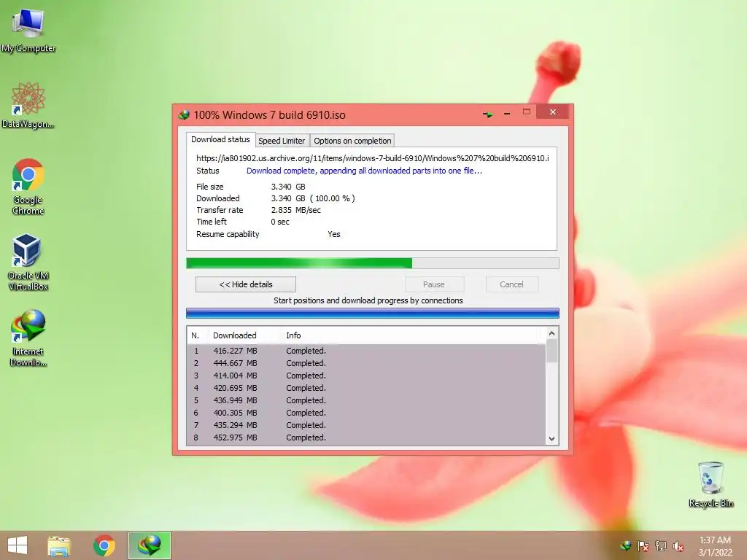Click the Pause button
This screenshot has width=747, height=560.
(x=434, y=284)
